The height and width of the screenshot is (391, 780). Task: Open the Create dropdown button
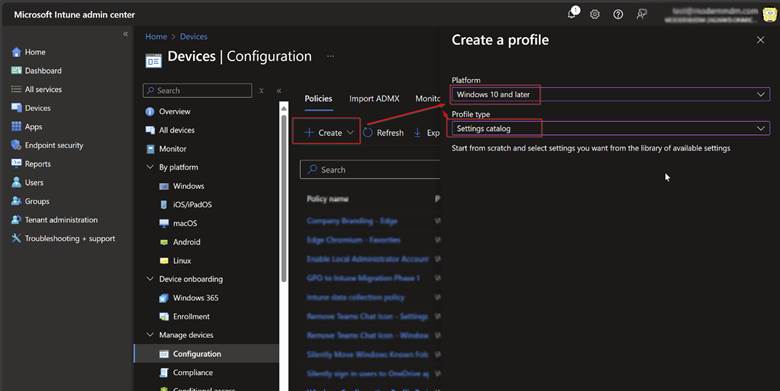tap(329, 133)
